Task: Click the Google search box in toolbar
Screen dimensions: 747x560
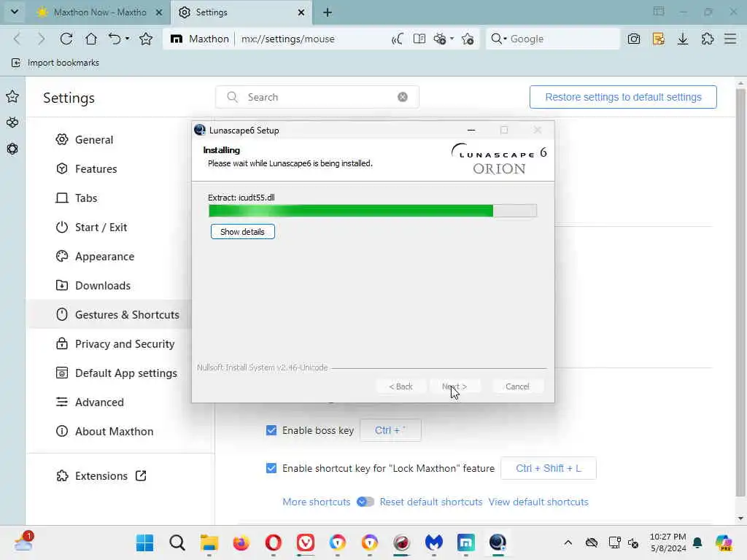Action: [x=553, y=39]
